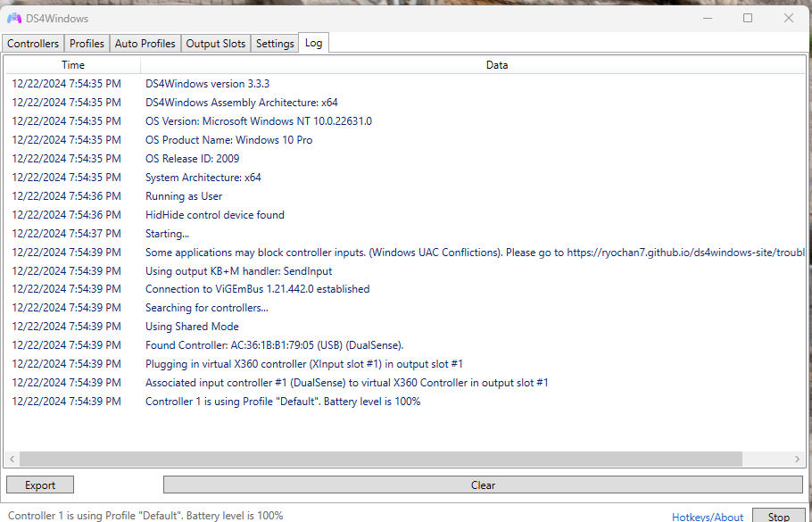Viewport: 812px width, 522px height.
Task: Clear the log entries
Action: coord(483,485)
